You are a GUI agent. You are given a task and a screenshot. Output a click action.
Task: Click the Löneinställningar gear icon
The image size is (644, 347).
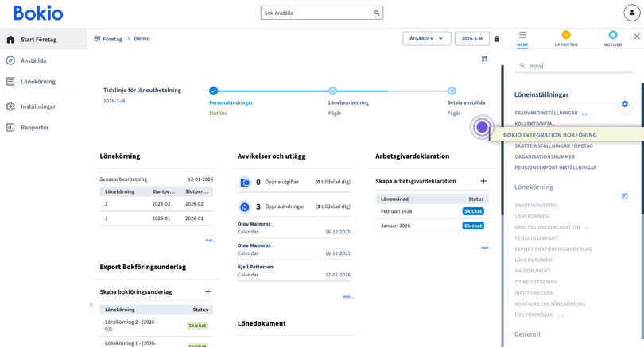[624, 104]
